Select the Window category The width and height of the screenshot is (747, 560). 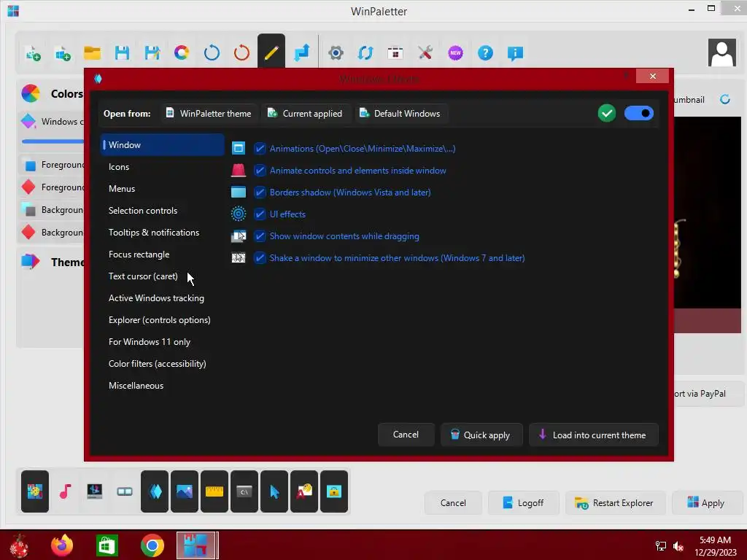163,145
